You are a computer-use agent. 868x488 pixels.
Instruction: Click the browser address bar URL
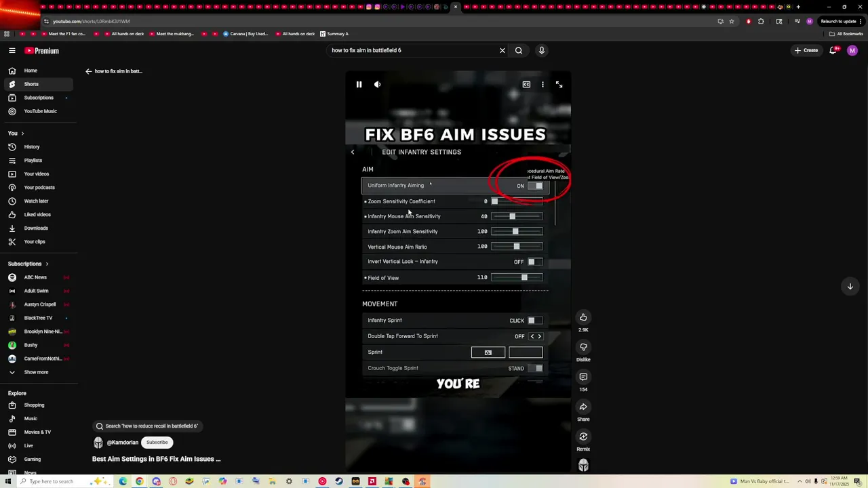click(x=91, y=21)
